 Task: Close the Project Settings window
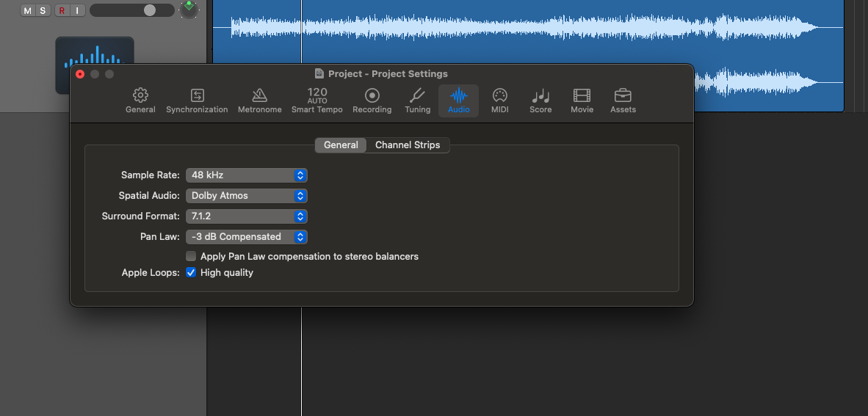tap(80, 74)
